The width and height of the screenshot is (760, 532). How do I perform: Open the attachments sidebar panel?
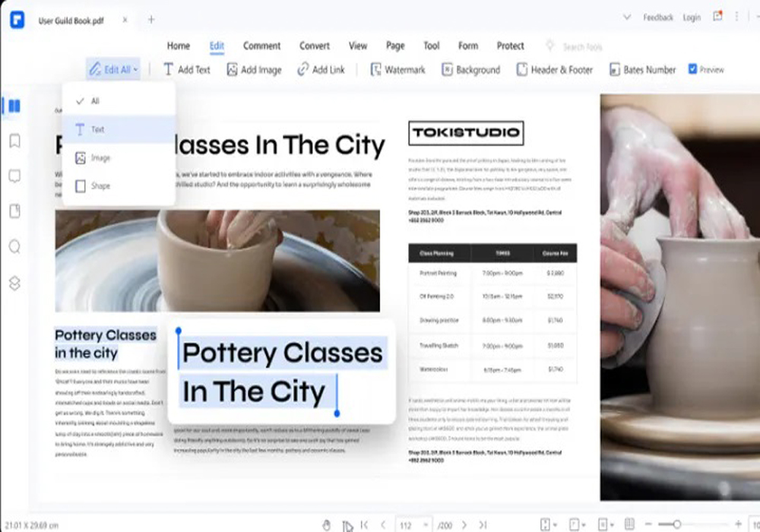pyautogui.click(x=14, y=211)
